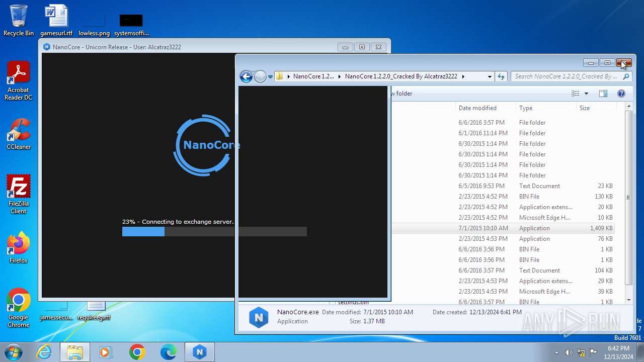Image resolution: width=644 pixels, height=362 pixels.
Task: Open the volume speaker tray icon
Action: [569, 352]
